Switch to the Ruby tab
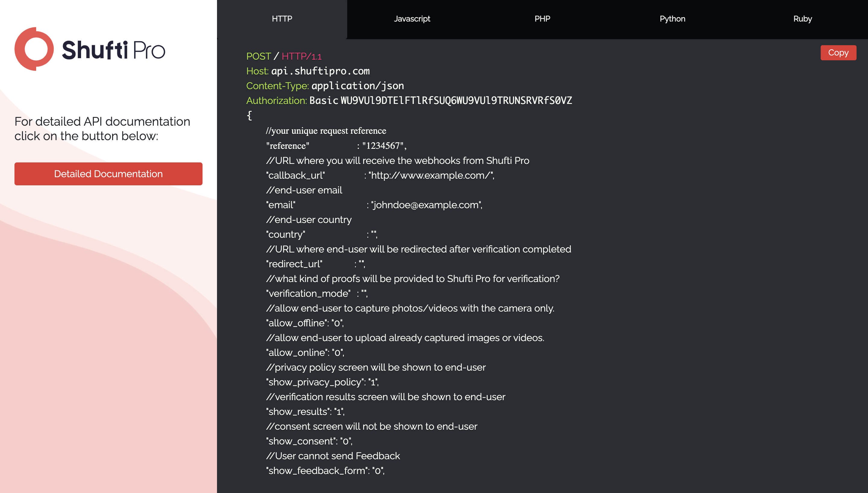The image size is (868, 493). pos(802,19)
